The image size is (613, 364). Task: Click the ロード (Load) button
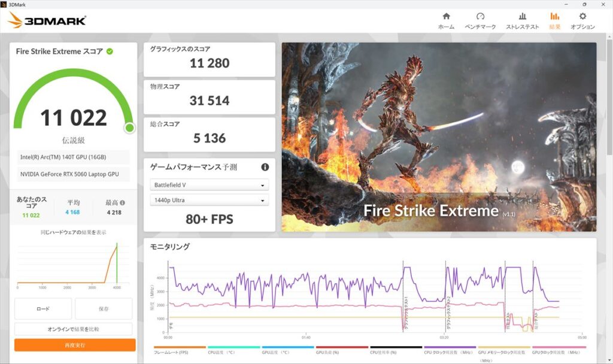tap(43, 308)
